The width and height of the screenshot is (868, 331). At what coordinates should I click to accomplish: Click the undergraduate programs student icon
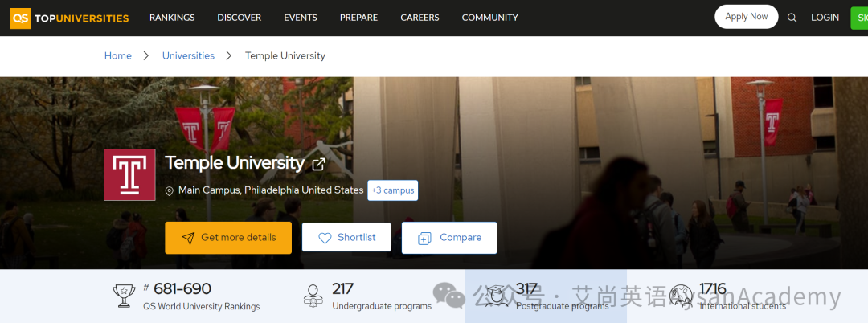tap(313, 296)
